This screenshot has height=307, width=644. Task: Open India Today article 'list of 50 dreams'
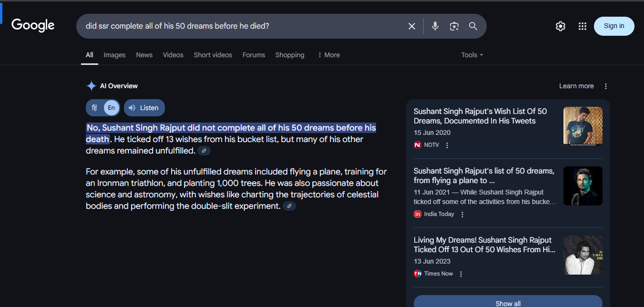pyautogui.click(x=484, y=175)
